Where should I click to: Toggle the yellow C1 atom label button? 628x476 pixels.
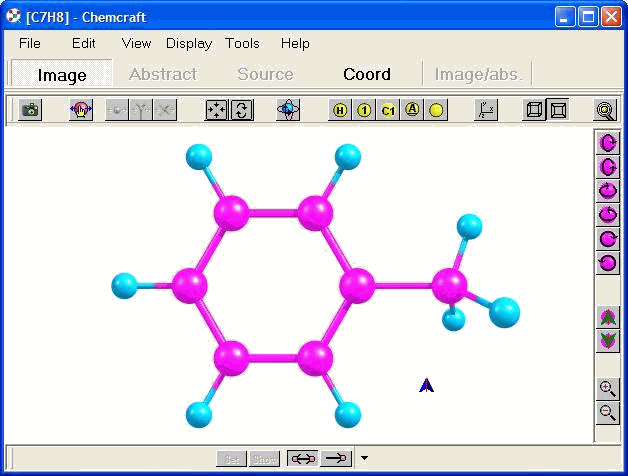[x=388, y=110]
